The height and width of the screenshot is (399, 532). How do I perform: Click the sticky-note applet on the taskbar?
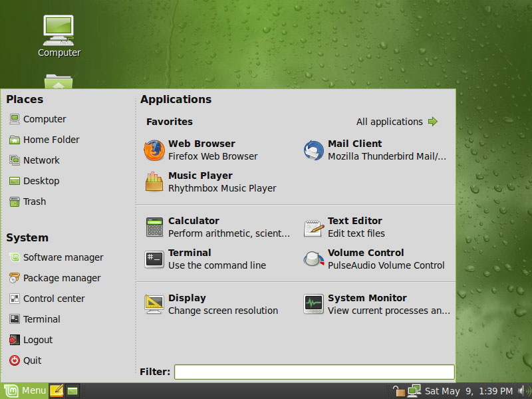57,390
